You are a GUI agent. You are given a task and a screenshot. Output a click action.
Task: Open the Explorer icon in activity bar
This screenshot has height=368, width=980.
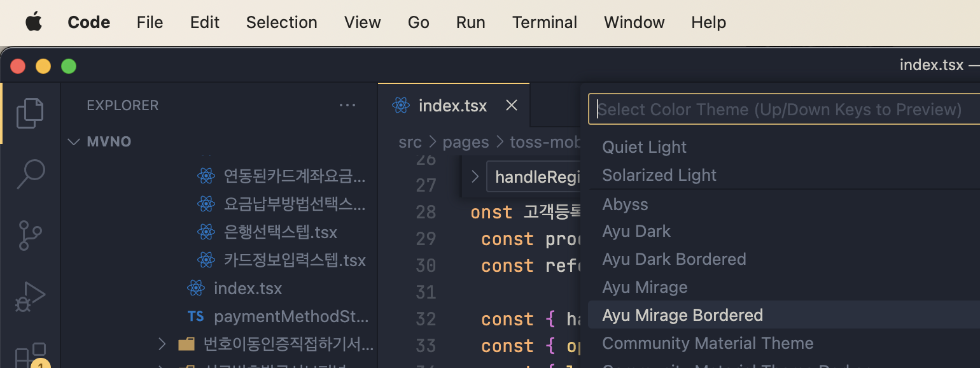click(x=30, y=113)
